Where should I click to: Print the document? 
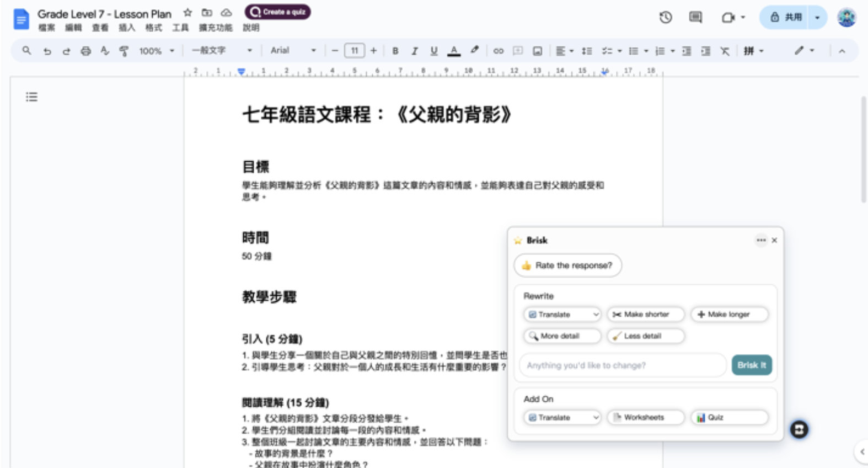(85, 51)
